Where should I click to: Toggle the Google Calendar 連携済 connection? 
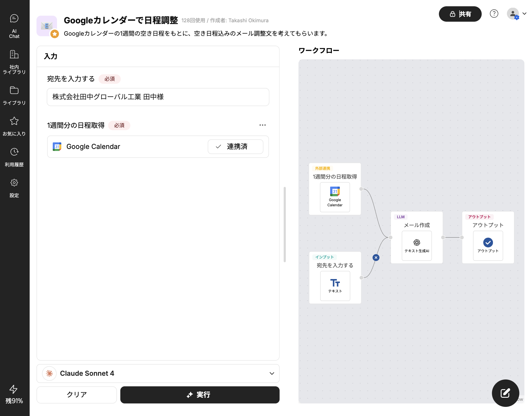[x=235, y=147]
